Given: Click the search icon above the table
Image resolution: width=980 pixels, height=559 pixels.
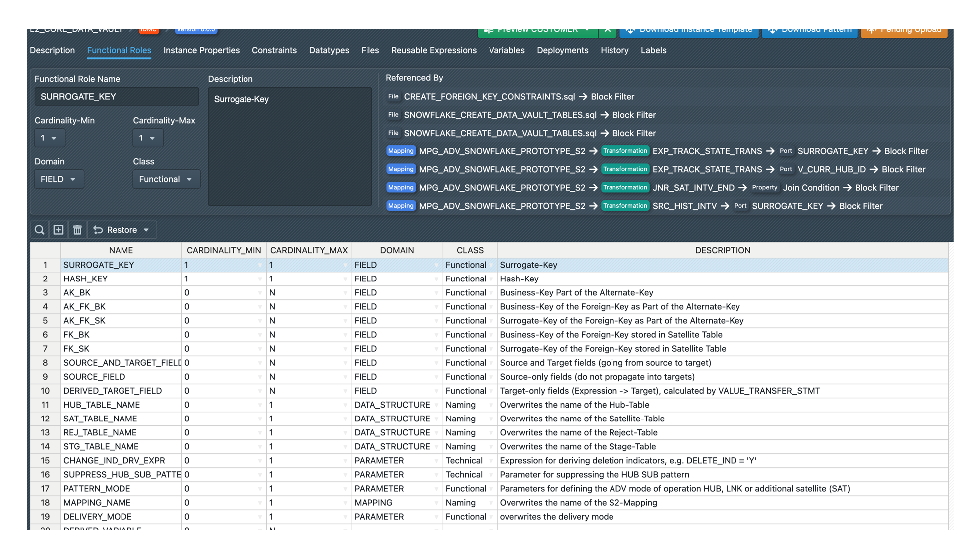Looking at the screenshot, I should [39, 230].
